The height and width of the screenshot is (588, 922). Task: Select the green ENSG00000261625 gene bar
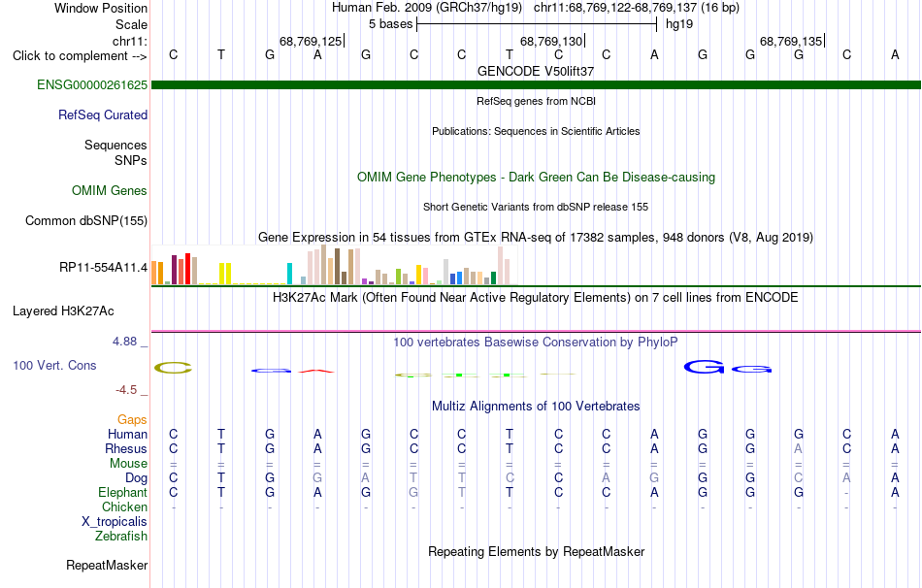tap(536, 84)
